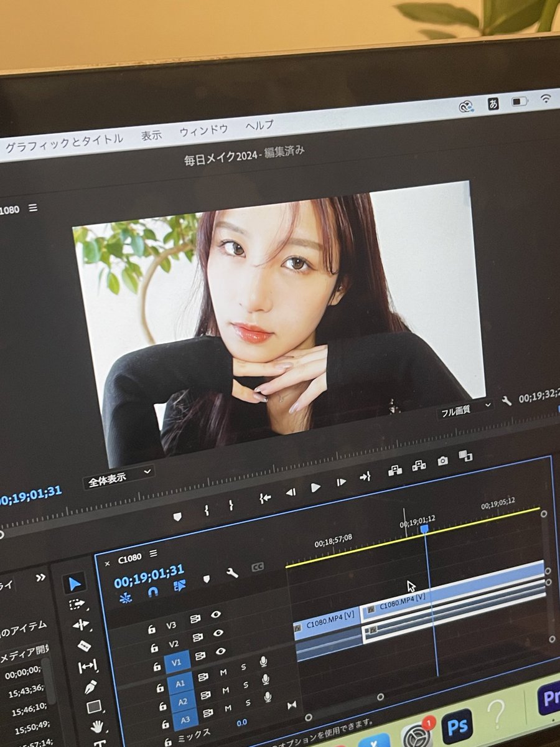Open the 表示 menu
Image resolution: width=560 pixels, height=747 pixels.
pos(151,134)
